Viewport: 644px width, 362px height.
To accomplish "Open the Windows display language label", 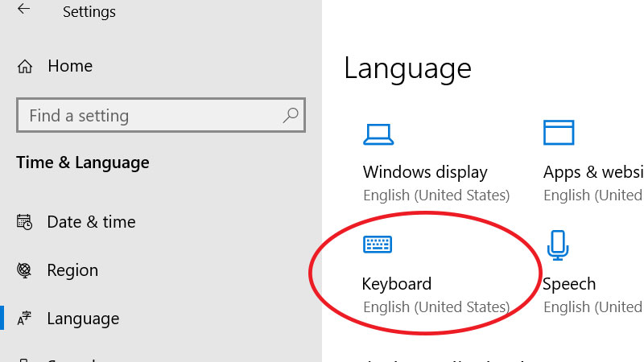I will 425,172.
